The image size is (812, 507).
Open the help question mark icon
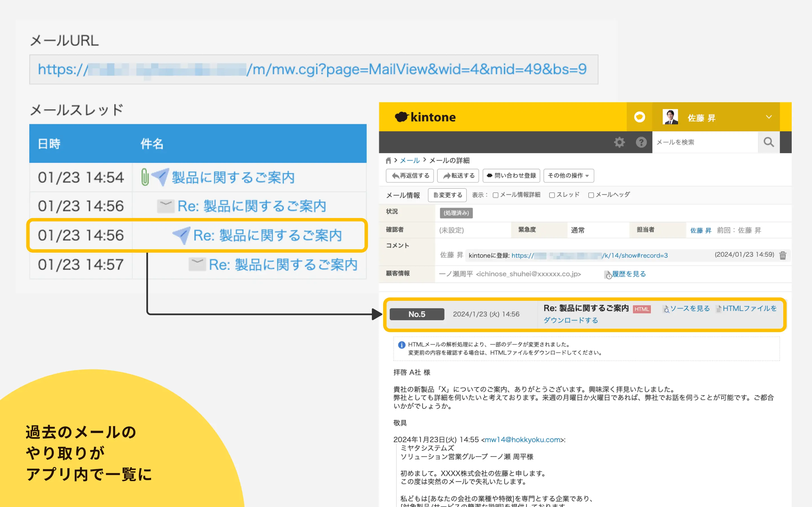pos(641,142)
